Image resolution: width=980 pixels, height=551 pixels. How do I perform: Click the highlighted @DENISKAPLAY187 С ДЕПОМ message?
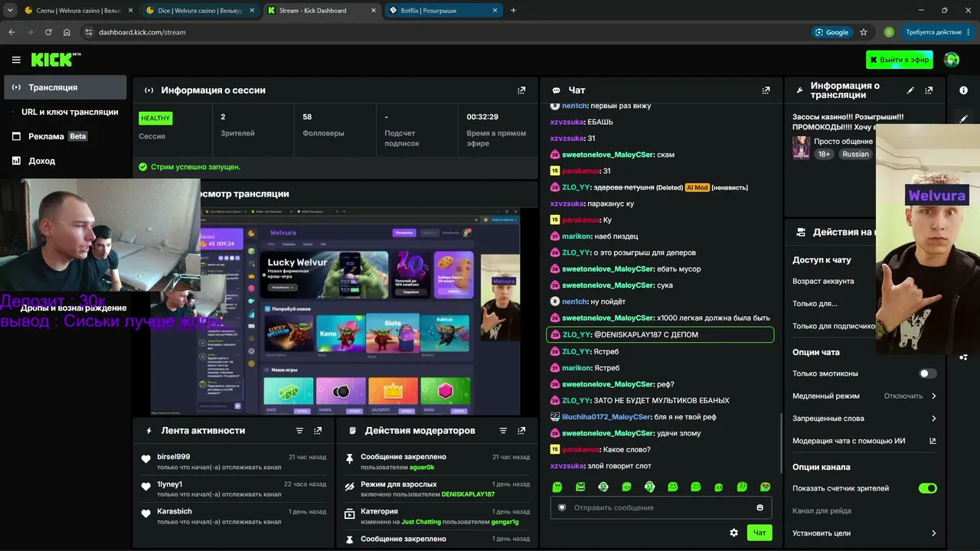[x=660, y=334]
